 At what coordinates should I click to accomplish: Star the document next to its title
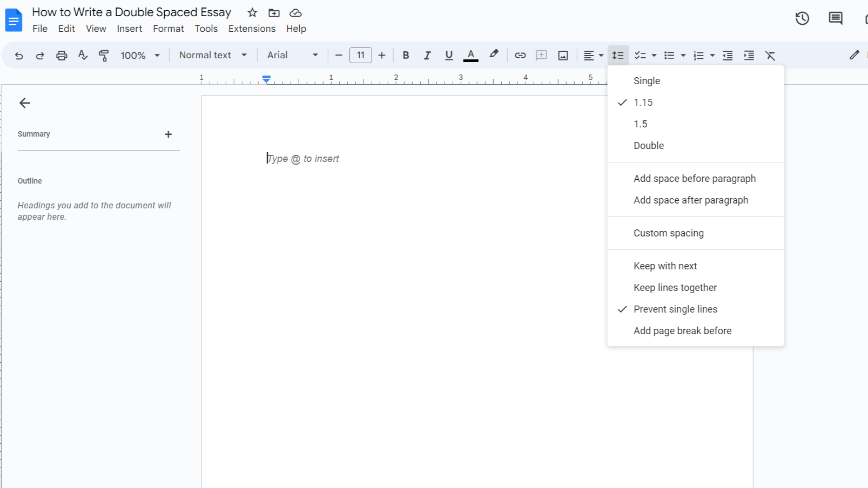[252, 12]
